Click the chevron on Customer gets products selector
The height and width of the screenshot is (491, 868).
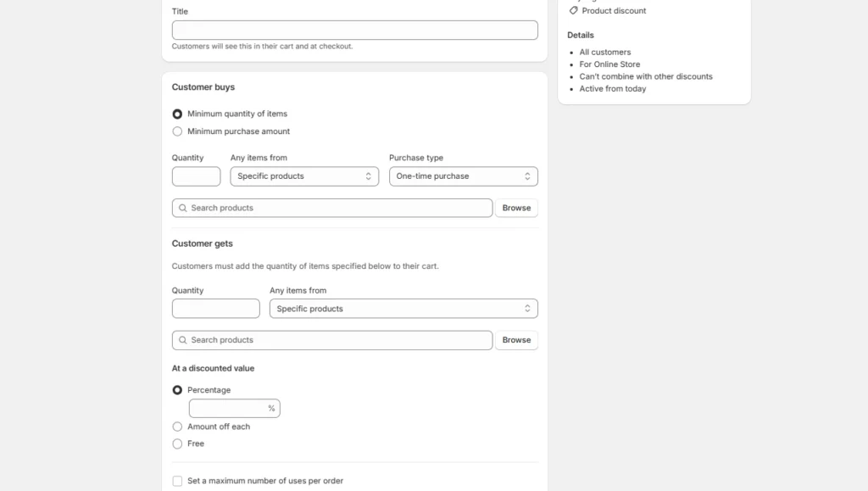[529, 309]
